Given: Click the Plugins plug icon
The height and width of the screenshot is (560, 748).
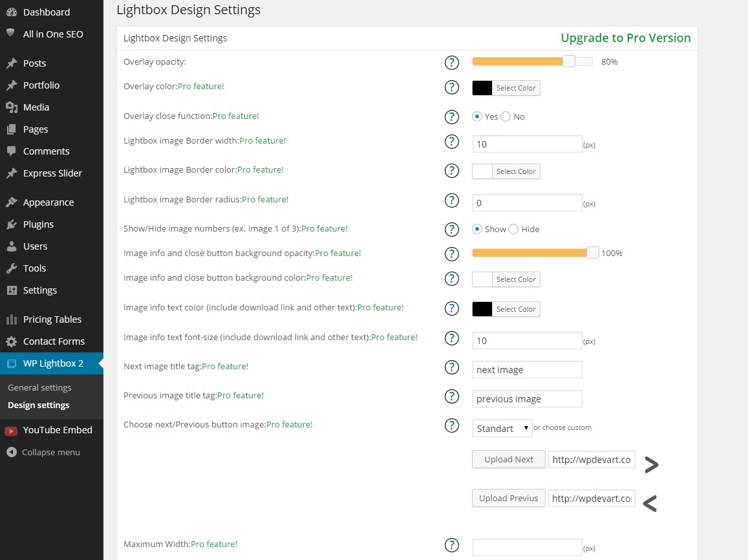Looking at the screenshot, I should 12,224.
